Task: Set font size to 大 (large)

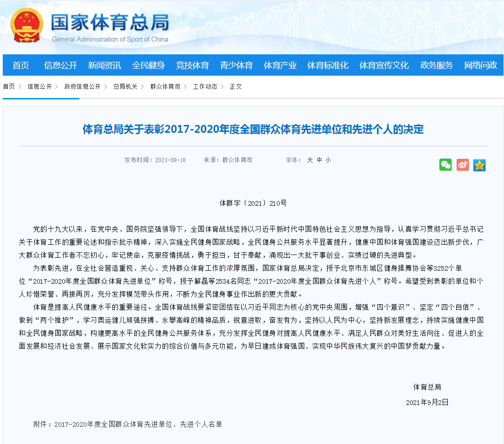Action: point(310,160)
